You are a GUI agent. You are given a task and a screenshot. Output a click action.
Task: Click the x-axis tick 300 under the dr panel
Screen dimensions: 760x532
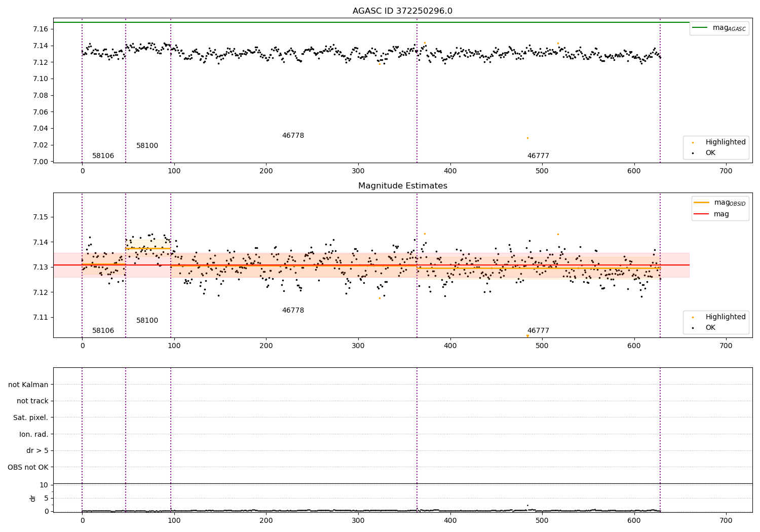358,521
